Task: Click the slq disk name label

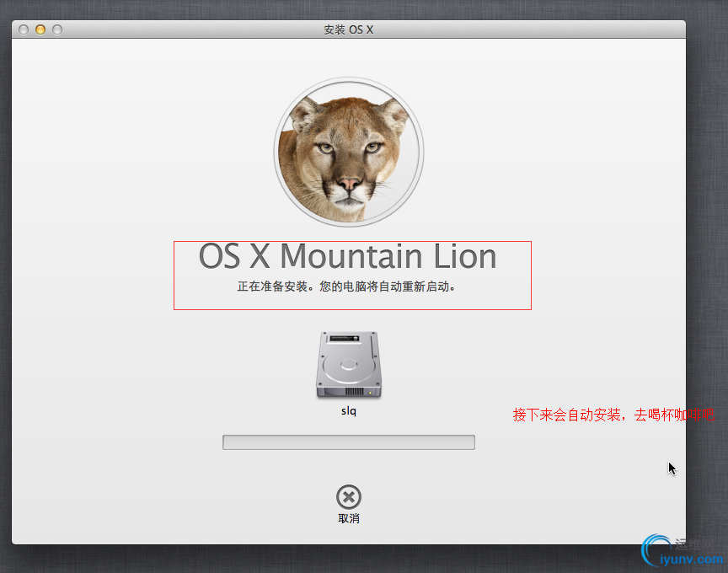Action: pyautogui.click(x=349, y=411)
